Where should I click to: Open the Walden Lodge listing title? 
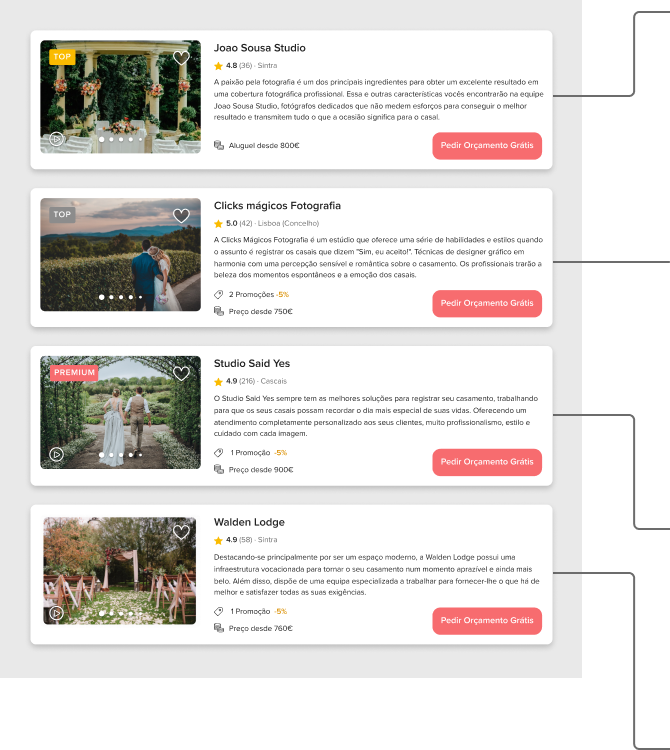click(x=249, y=522)
